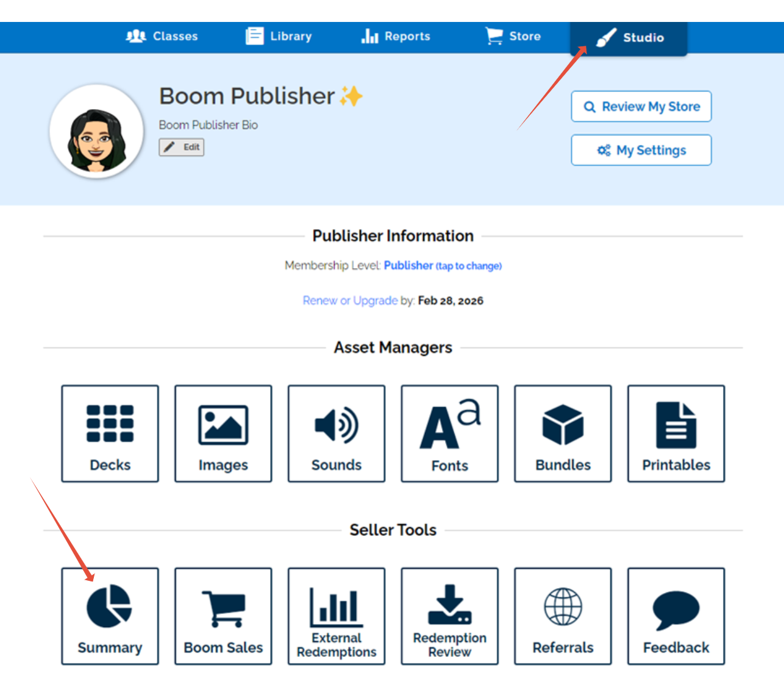This screenshot has height=682, width=784.
Task: Go to the Classes tab
Action: point(162,37)
